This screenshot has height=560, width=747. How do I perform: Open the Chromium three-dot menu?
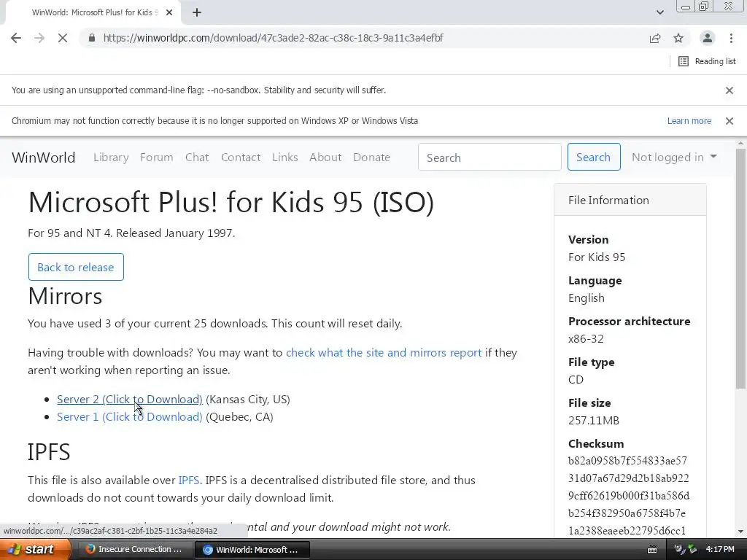point(731,38)
